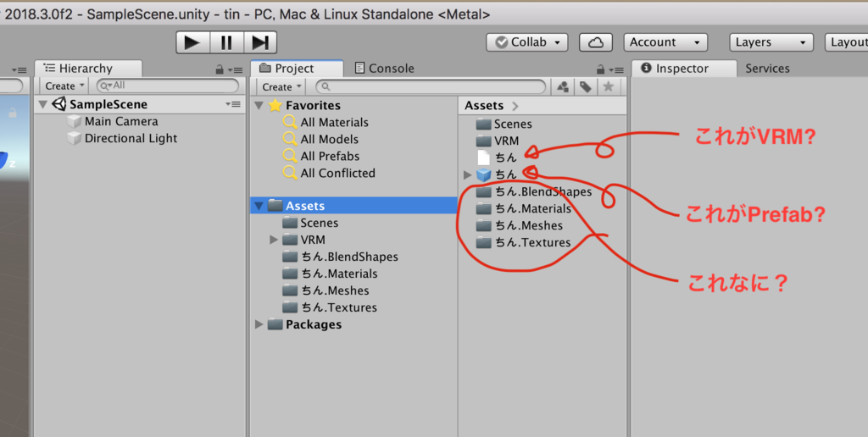
Task: Expand the Packages folder triangle
Action: tap(259, 324)
